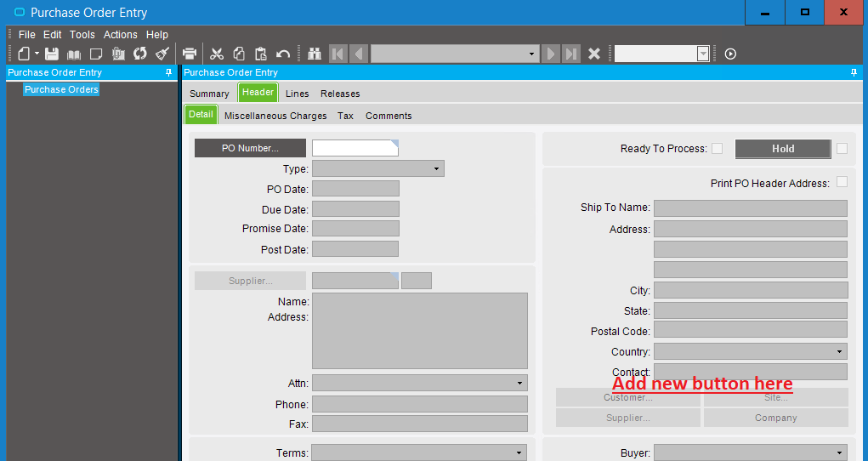Switch to the Summary tab
This screenshot has height=461, width=868.
point(209,94)
